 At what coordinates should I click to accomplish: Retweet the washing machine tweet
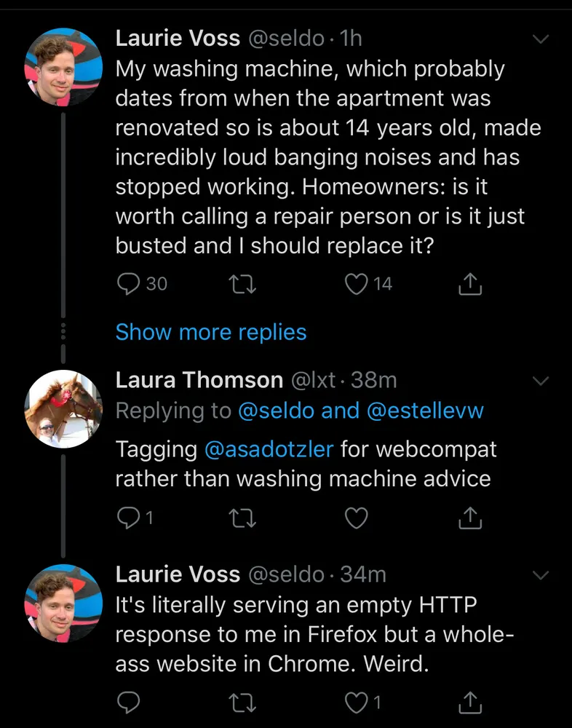pos(241,285)
